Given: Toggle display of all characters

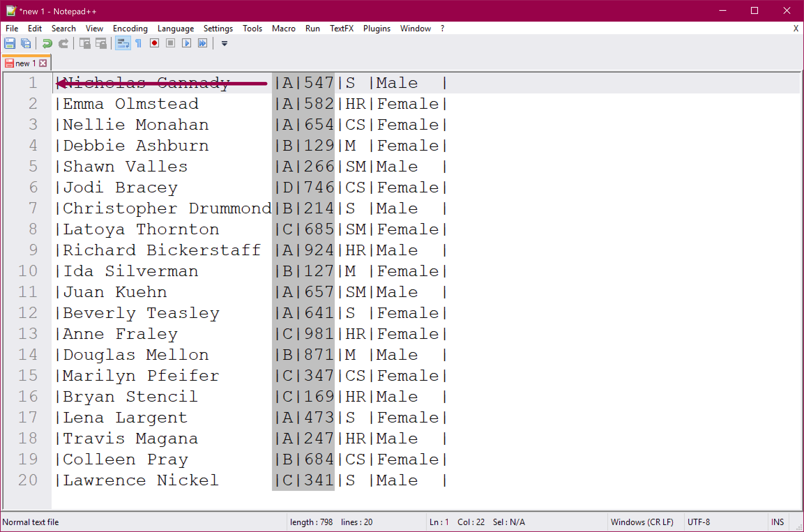Looking at the screenshot, I should (x=138, y=43).
